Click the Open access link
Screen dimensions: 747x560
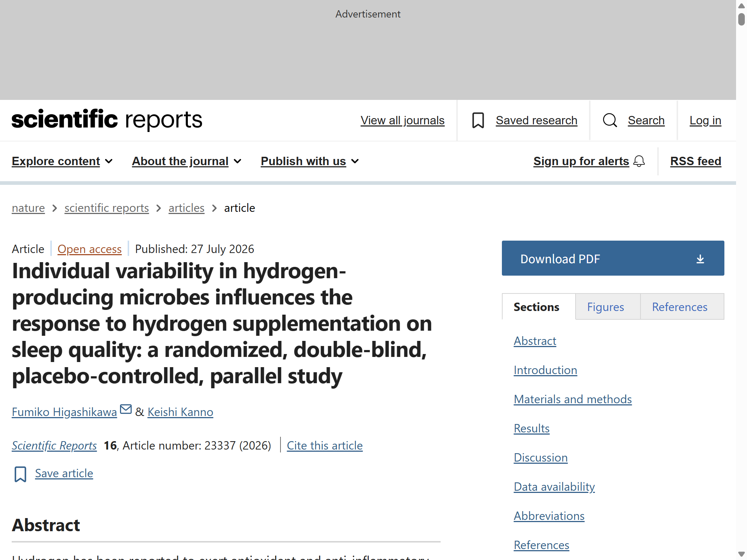point(89,249)
